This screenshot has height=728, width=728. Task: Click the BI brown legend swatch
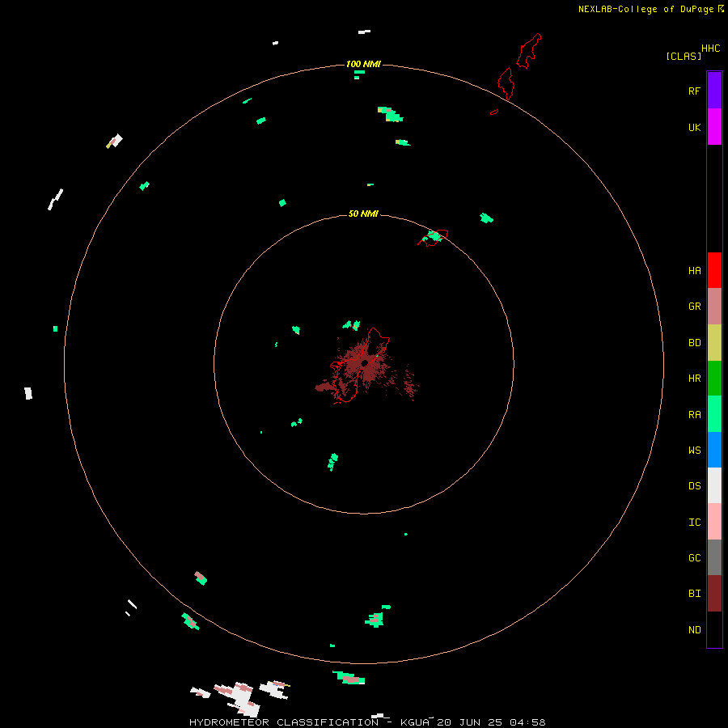714,593
